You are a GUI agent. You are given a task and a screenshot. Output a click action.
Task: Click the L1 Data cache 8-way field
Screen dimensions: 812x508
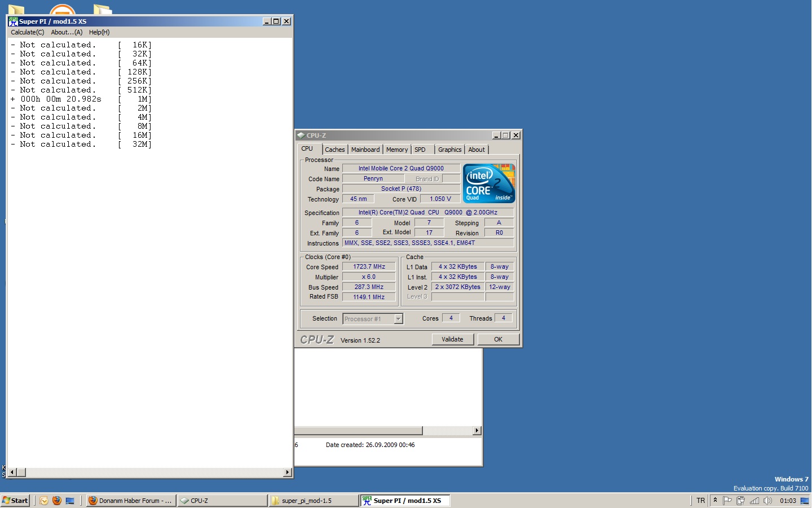pos(499,266)
